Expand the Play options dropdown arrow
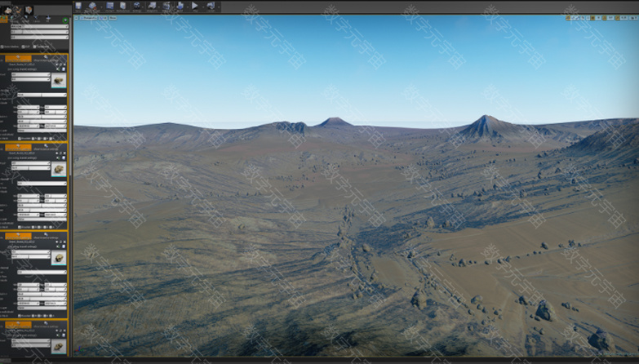 203,7
